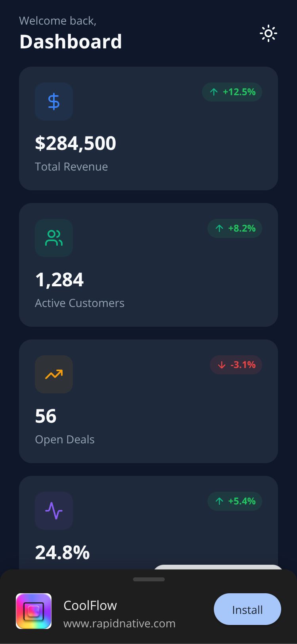Select the $284,500 revenue figure
The width and height of the screenshot is (297, 644).
[x=76, y=143]
